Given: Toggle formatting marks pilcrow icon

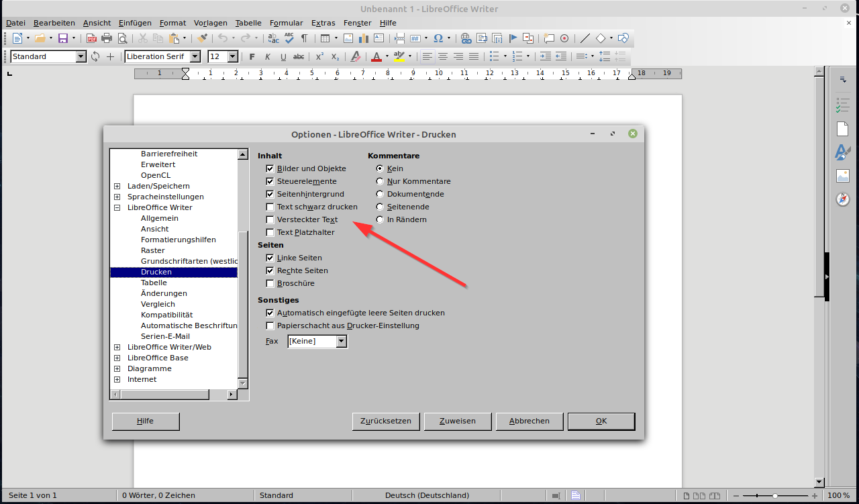Looking at the screenshot, I should coord(305,38).
